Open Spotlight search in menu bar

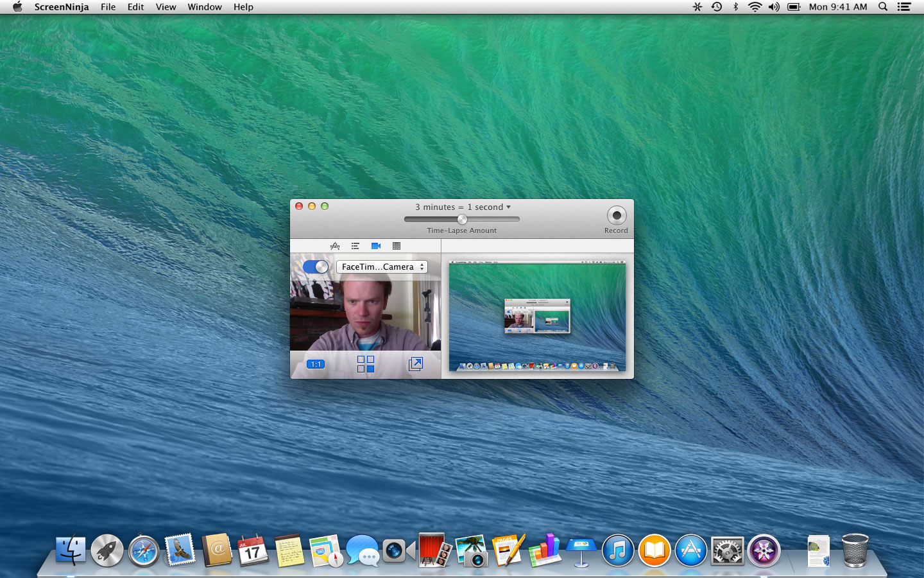tap(883, 7)
